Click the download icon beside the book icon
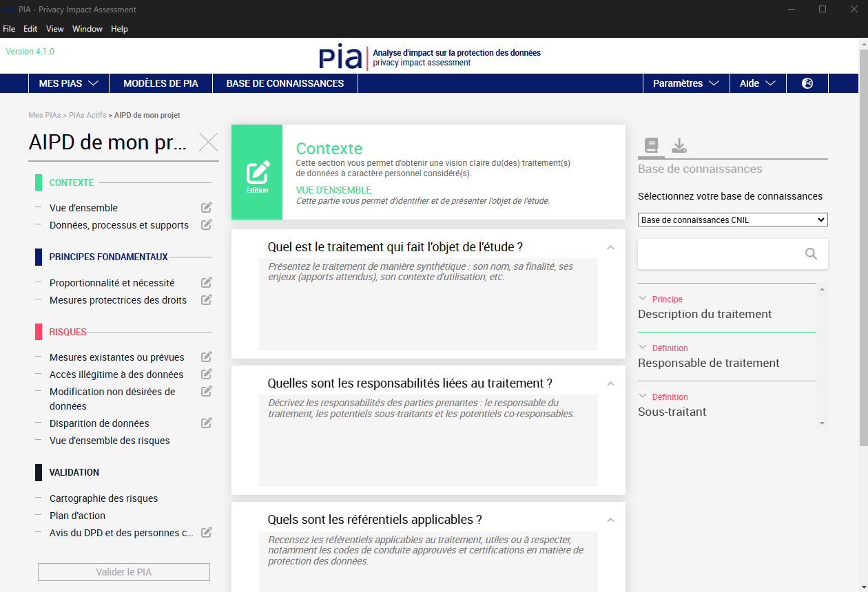 coord(679,145)
